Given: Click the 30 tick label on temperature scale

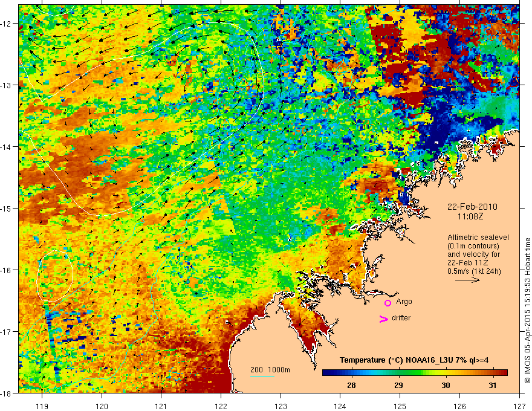Looking at the screenshot, I should coord(446,385).
